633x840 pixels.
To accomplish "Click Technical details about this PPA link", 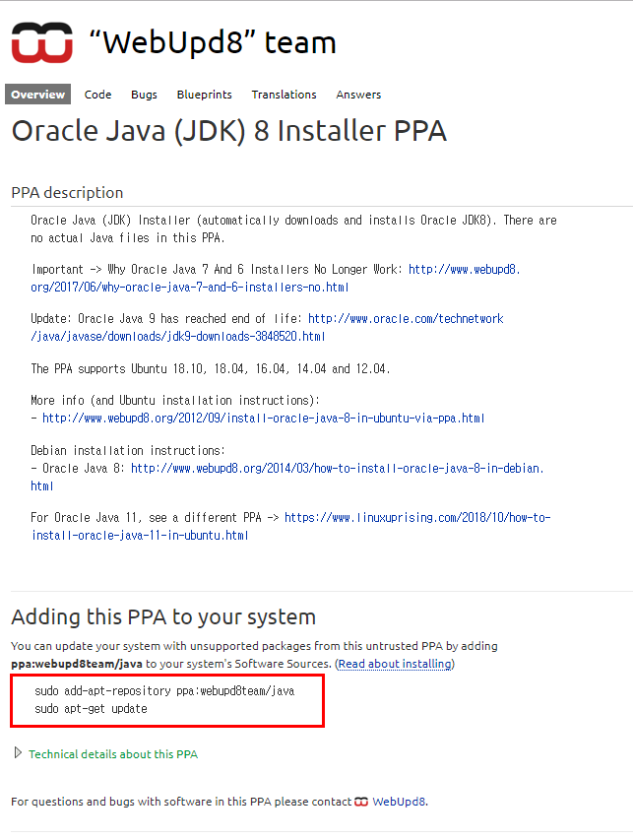I will tap(113, 753).
